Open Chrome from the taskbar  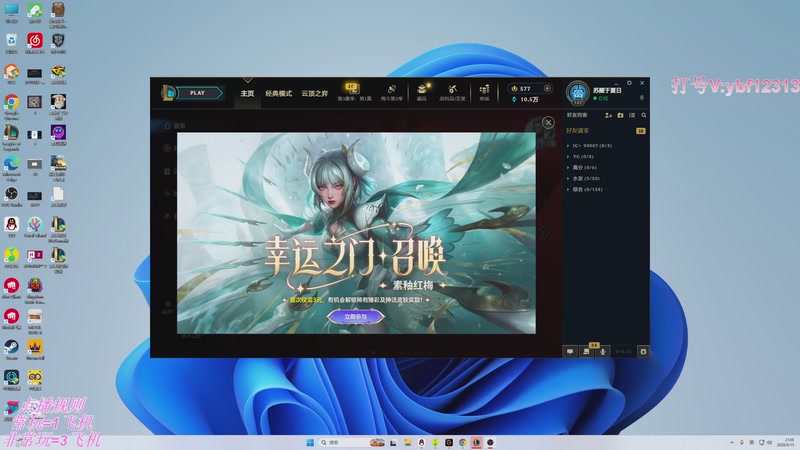pos(462,442)
